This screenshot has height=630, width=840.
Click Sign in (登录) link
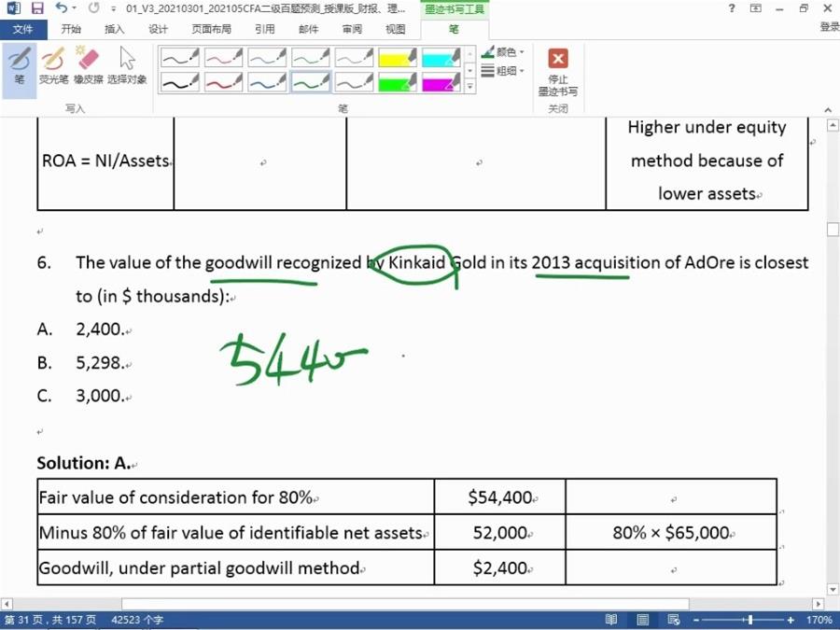pos(830,27)
